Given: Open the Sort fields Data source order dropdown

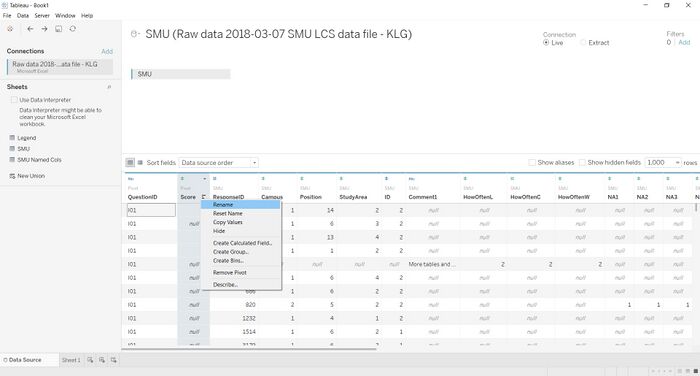Looking at the screenshot, I should 219,163.
